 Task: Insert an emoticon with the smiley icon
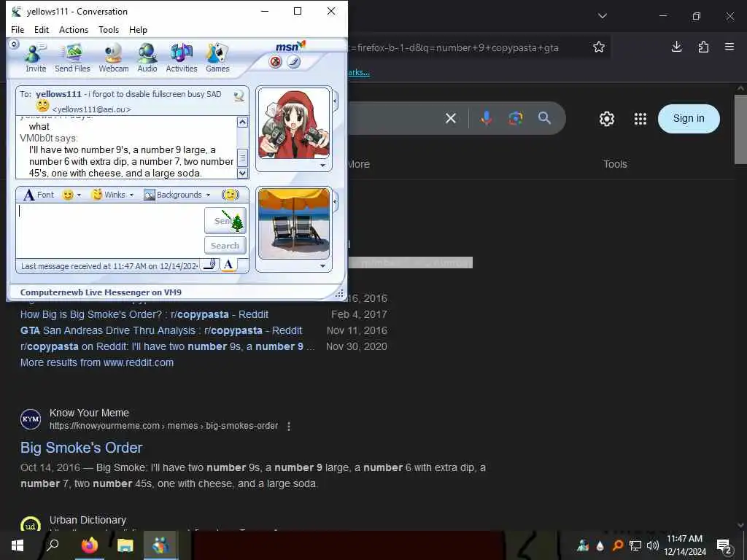pos(68,195)
